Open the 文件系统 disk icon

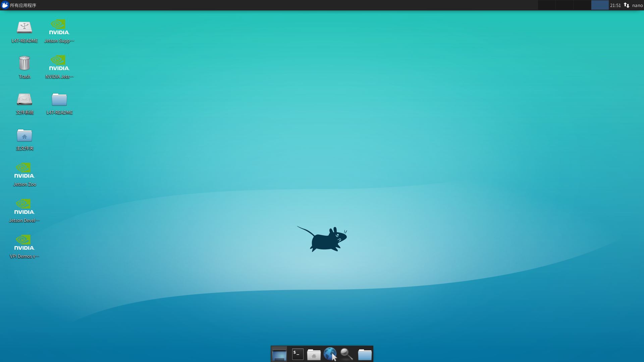24,100
